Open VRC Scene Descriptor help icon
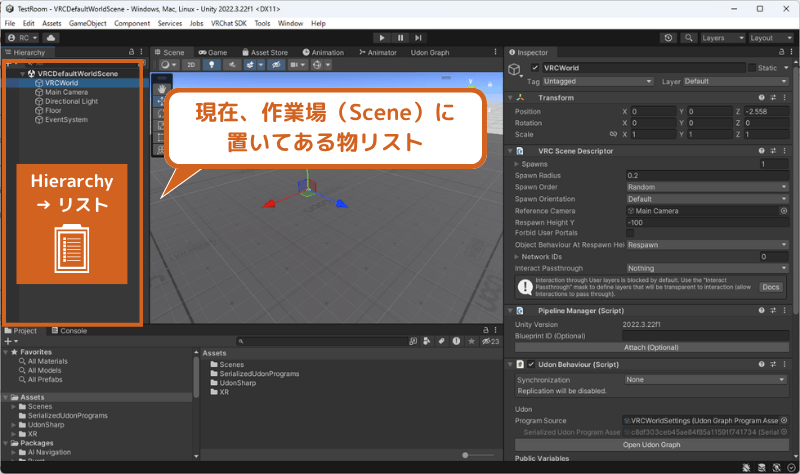This screenshot has width=800, height=474. pyautogui.click(x=761, y=151)
